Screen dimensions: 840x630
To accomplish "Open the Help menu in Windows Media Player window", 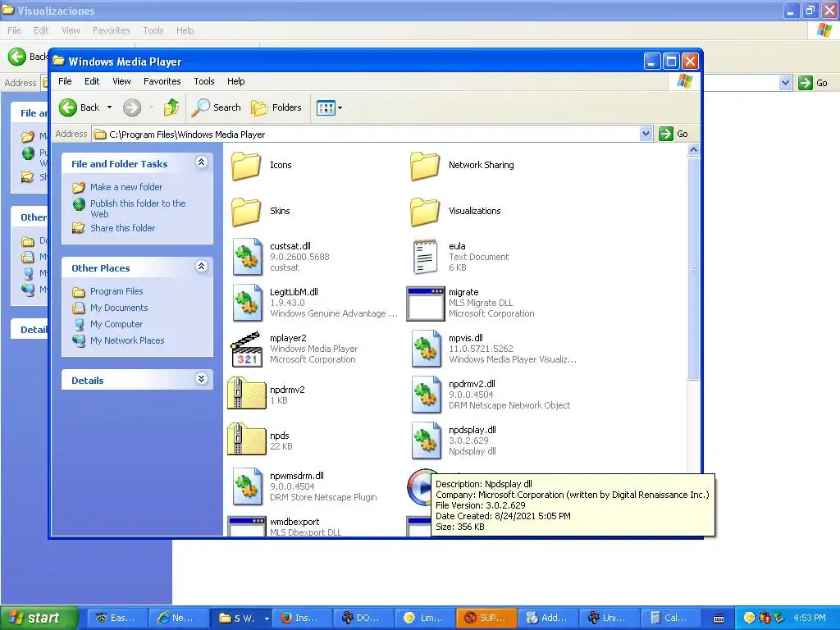I will 235,81.
